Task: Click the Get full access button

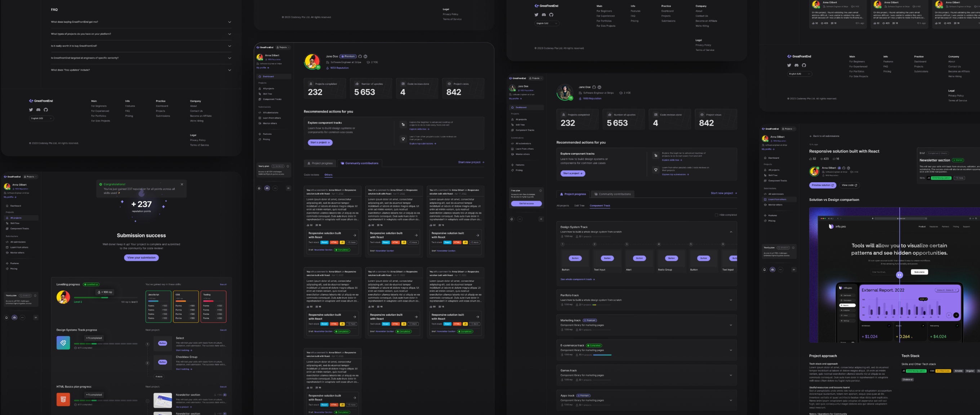Action: point(526,204)
